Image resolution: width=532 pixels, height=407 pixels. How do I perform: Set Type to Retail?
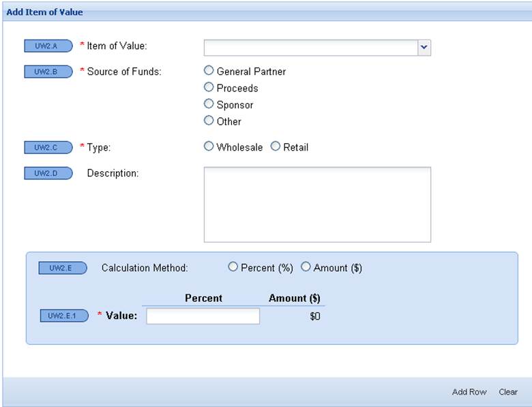coord(276,147)
